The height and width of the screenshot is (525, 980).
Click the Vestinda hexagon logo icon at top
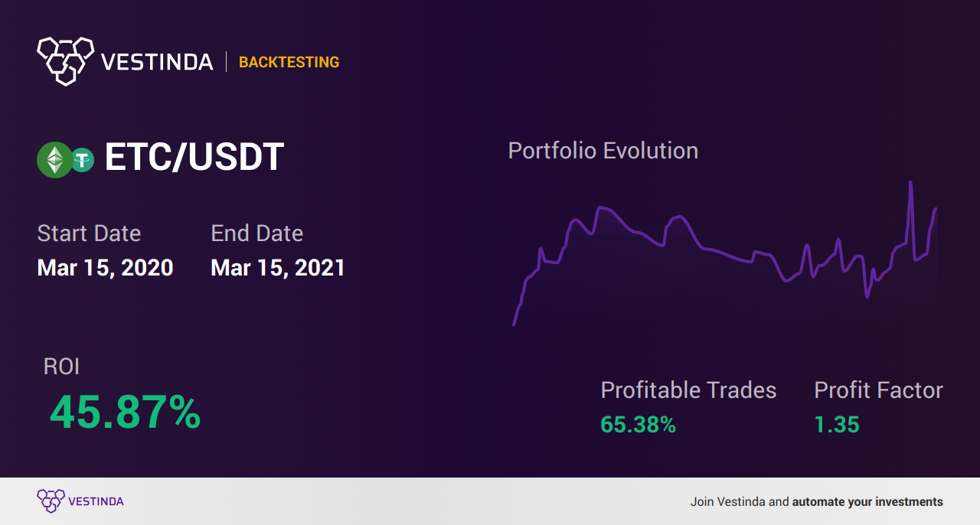(x=65, y=60)
